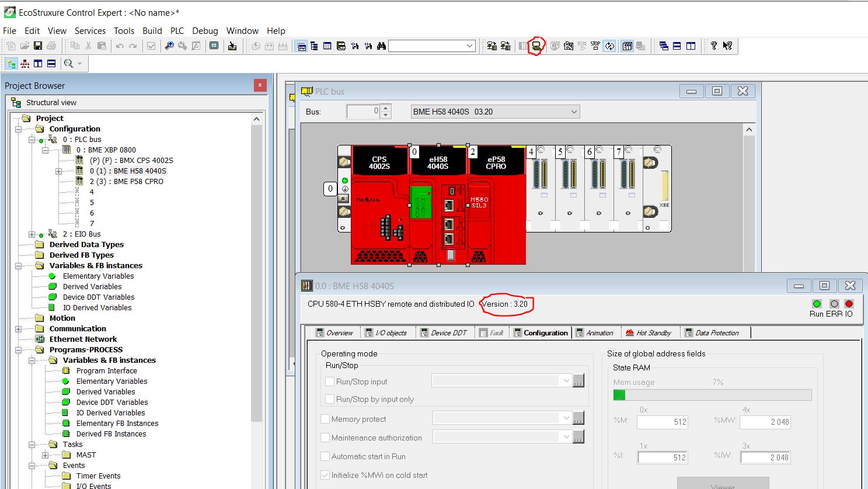This screenshot has height=489, width=868.
Task: Click the binoculars search icon
Action: 382,46
